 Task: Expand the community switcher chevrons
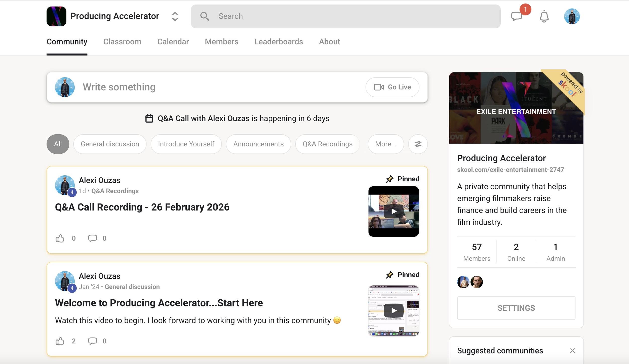pos(175,17)
